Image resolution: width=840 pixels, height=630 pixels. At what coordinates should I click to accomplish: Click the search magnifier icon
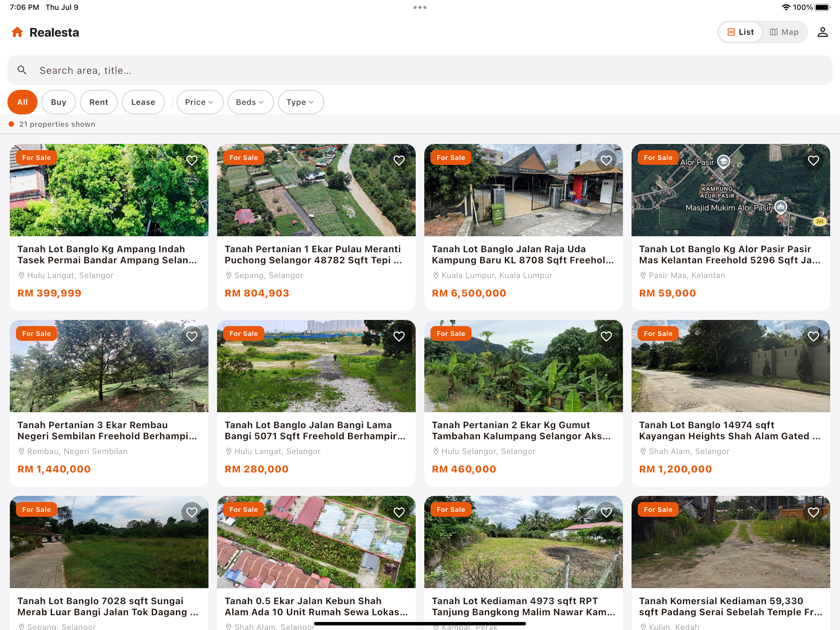click(x=22, y=70)
